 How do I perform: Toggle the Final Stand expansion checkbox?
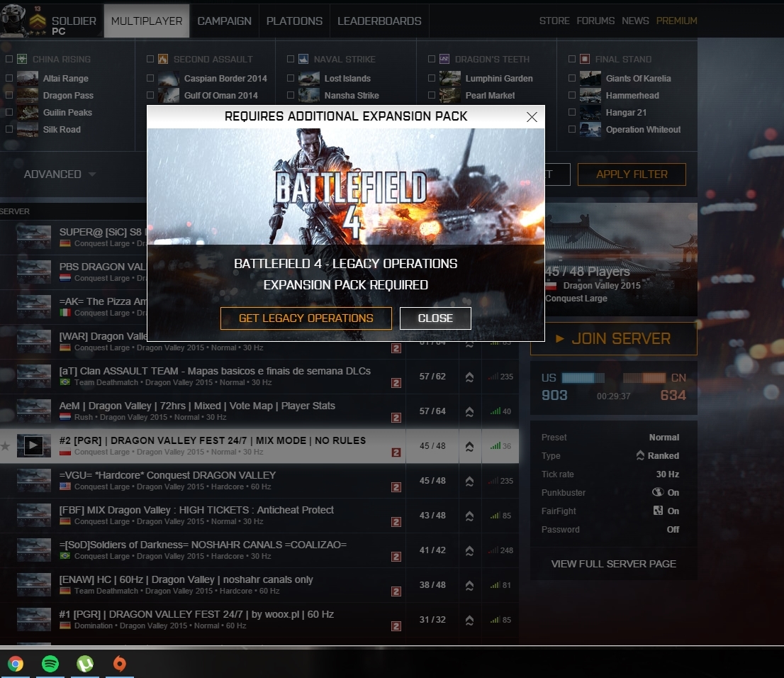click(x=572, y=59)
